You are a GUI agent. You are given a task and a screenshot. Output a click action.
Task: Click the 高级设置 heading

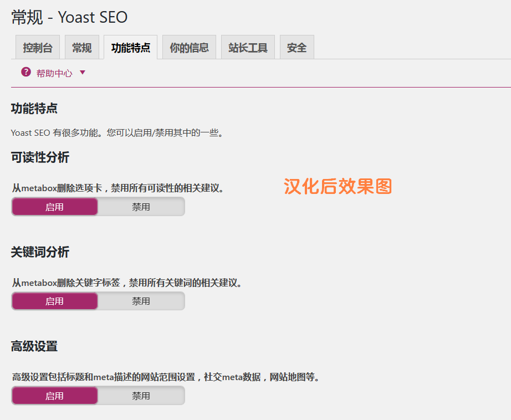(x=34, y=346)
